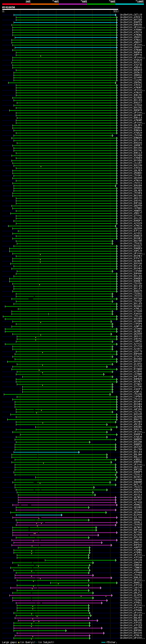Click the UniRef100_A3ASG0 label

[131, 314]
